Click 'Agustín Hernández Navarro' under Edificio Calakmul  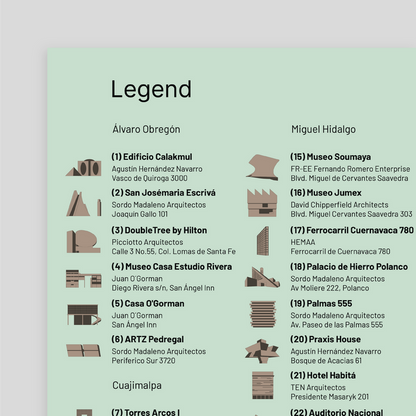click(157, 169)
